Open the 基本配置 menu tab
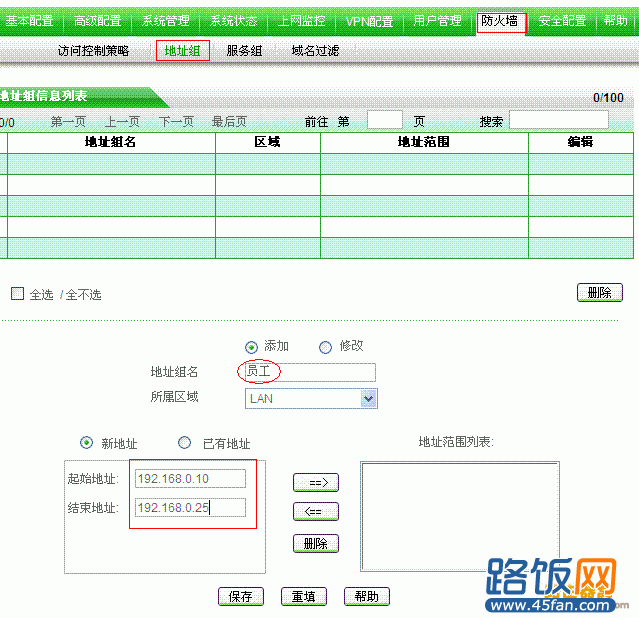This screenshot has width=639, height=618. [29, 20]
